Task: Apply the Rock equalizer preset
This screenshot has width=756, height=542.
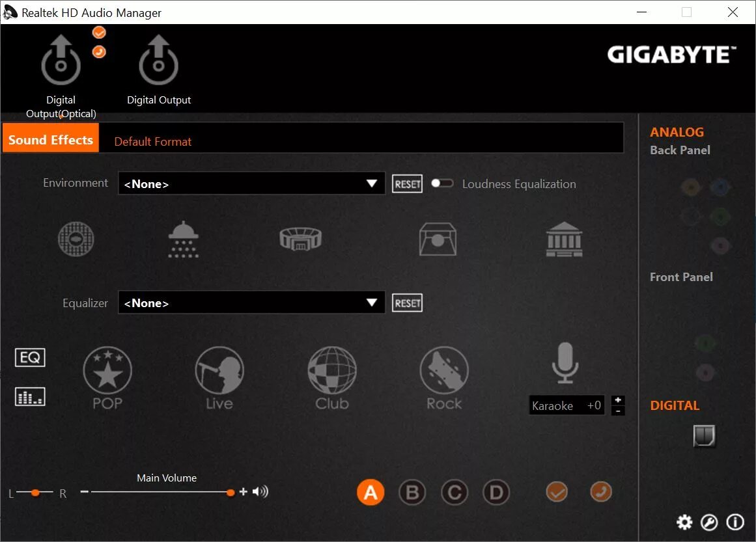Action: coord(444,378)
